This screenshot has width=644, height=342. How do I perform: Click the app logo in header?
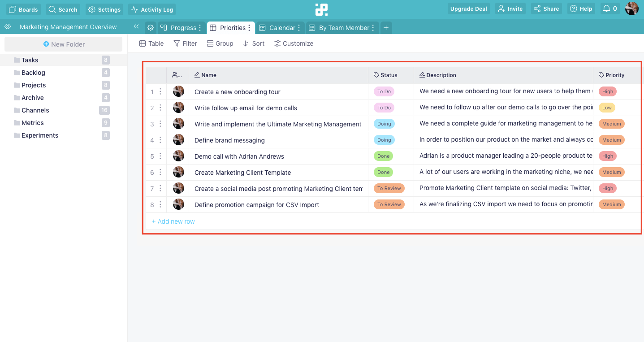coord(321,9)
